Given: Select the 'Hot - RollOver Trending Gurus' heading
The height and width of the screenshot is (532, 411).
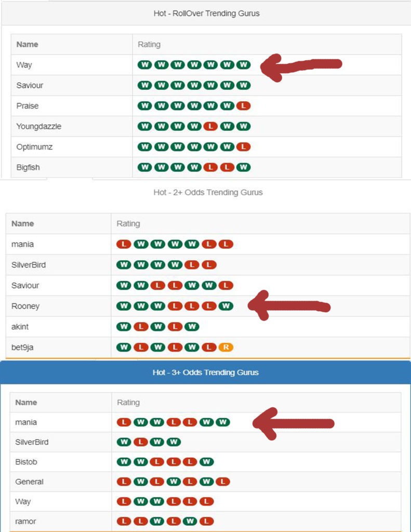Looking at the screenshot, I should (x=206, y=14).
